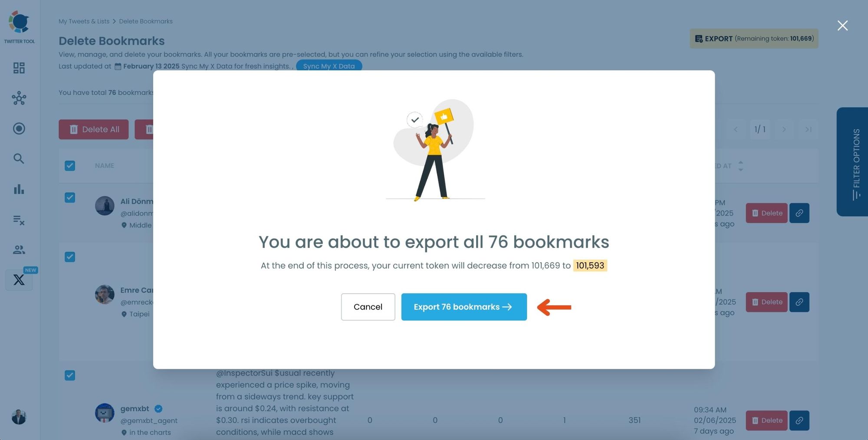Click Sync My X Data pill button
The width and height of the screenshot is (868, 440).
329,66
